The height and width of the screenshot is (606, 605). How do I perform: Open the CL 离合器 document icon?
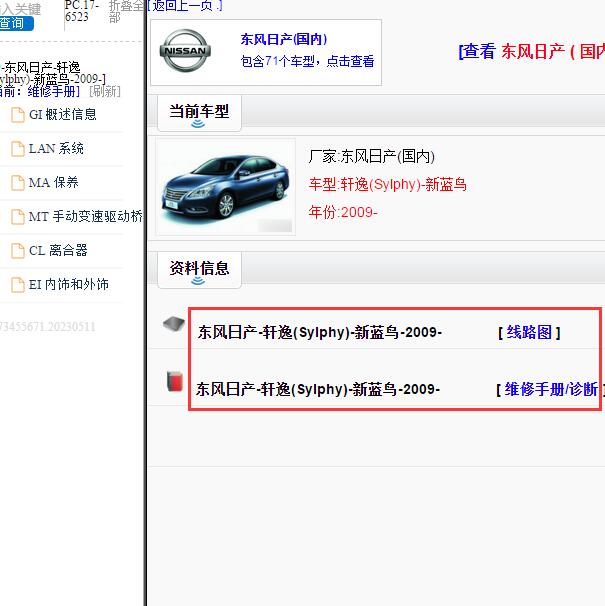coord(17,251)
